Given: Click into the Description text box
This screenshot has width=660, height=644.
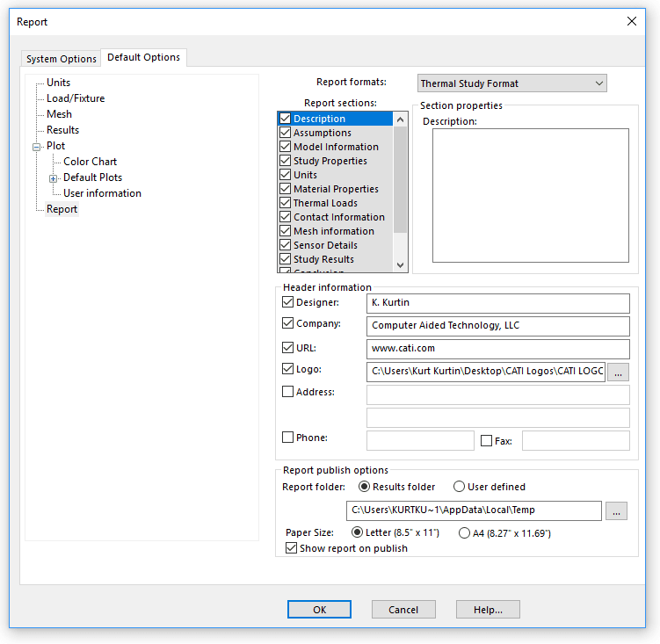Looking at the screenshot, I should click(523, 195).
